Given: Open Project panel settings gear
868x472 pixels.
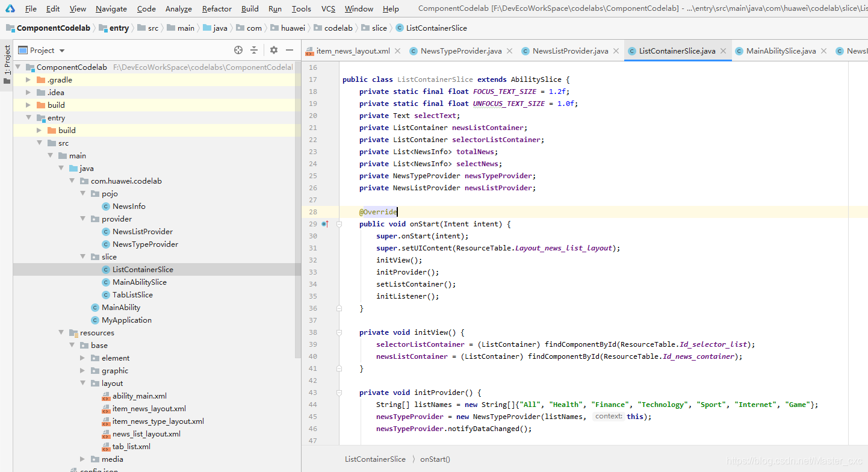Looking at the screenshot, I should click(x=274, y=50).
